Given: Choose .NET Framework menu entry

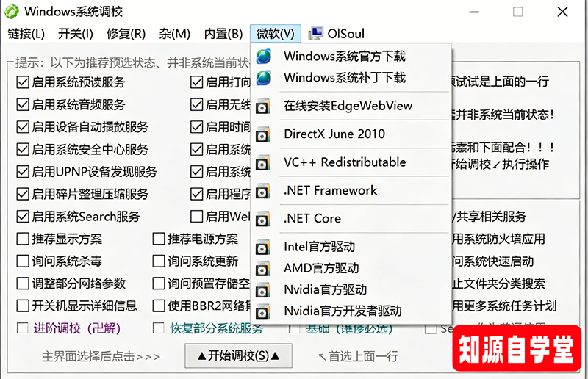Looking at the screenshot, I should point(351,190).
